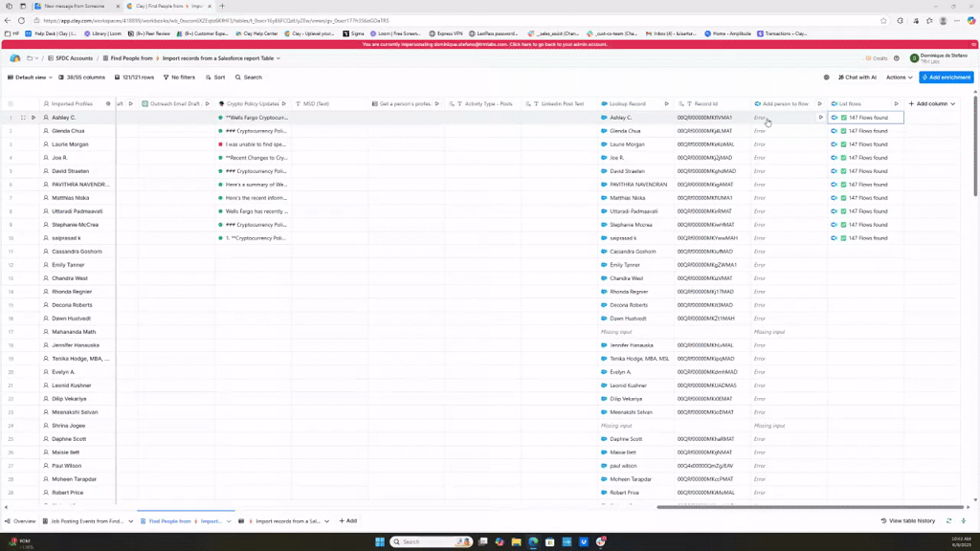Click the Clay home logo icon
Screen dimensions: 980x551
coord(14,58)
